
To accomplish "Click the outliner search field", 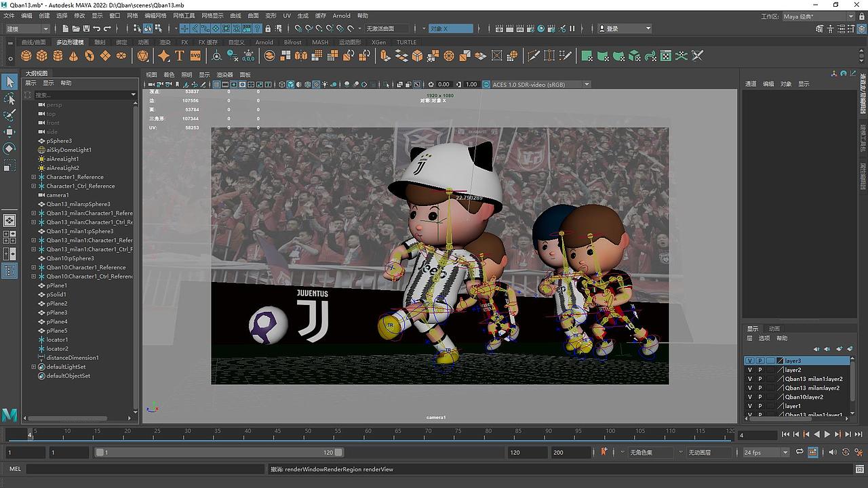I will [81, 95].
